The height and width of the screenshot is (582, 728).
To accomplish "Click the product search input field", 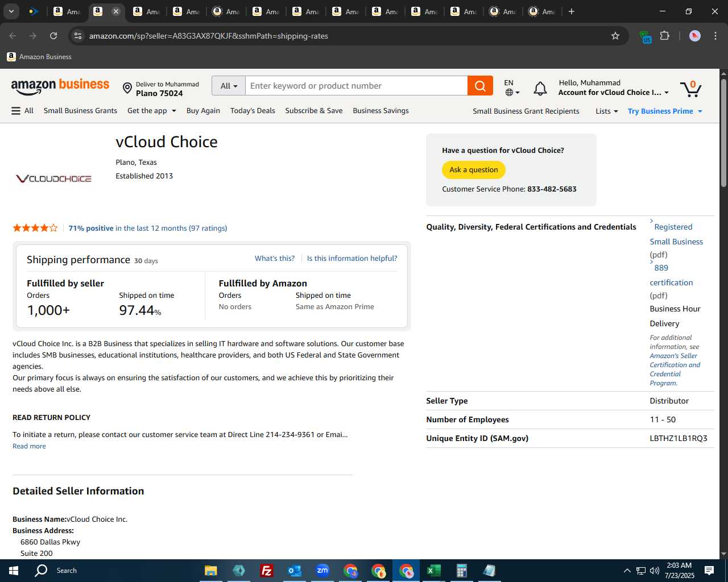I will [x=357, y=86].
